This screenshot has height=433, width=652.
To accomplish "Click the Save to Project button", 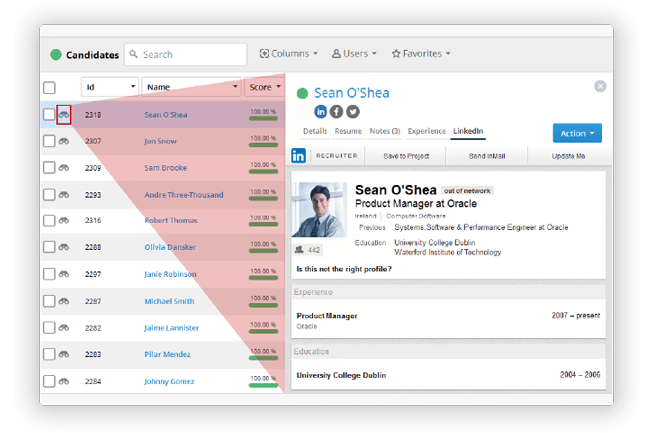I will (x=406, y=156).
